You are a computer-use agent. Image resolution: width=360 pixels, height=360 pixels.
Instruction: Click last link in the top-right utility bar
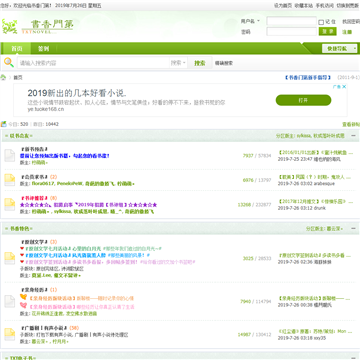click(348, 6)
